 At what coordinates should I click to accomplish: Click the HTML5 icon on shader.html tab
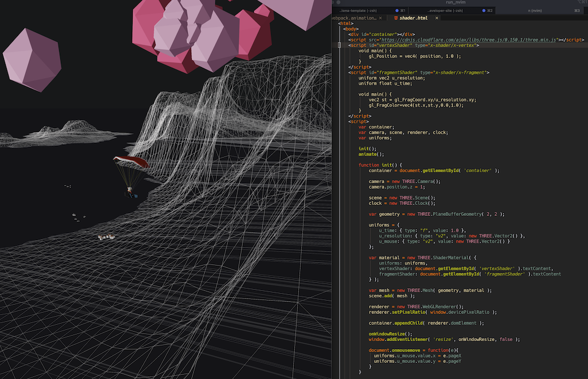tap(396, 18)
